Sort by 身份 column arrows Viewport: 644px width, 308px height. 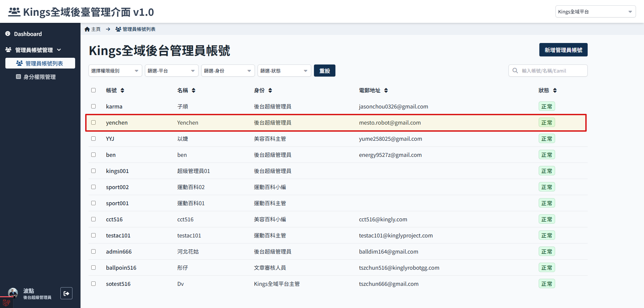click(270, 90)
